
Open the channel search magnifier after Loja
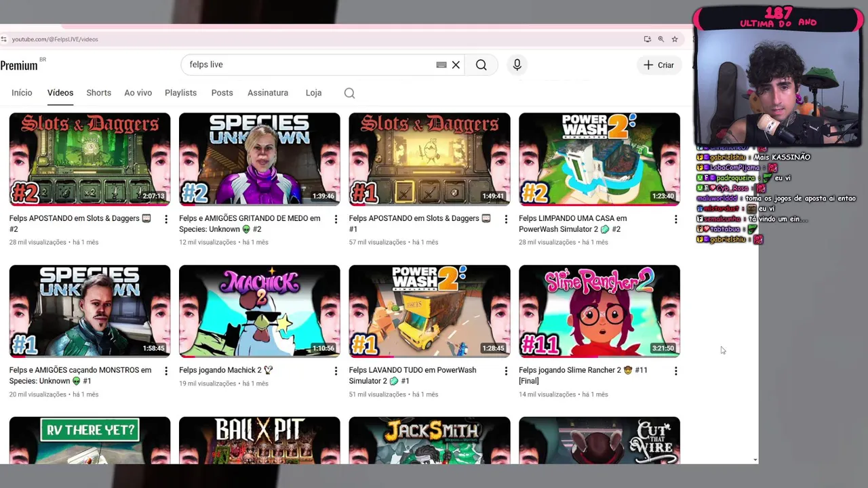click(349, 93)
